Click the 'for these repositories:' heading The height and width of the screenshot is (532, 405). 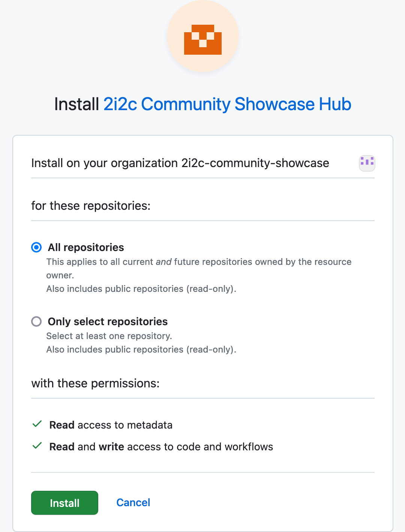[x=91, y=206]
